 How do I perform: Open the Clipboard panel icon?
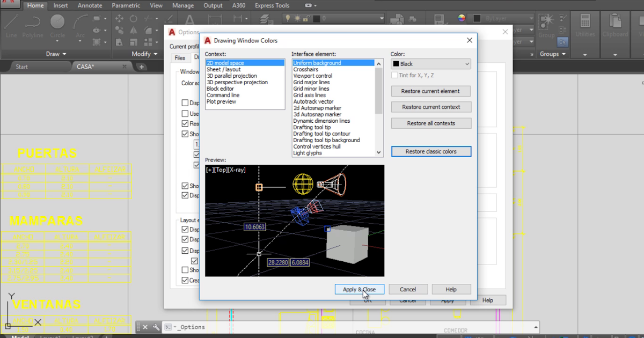click(x=615, y=26)
